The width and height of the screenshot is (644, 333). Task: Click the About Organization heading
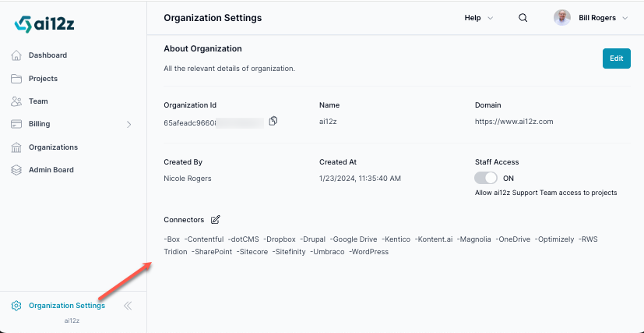[202, 48]
